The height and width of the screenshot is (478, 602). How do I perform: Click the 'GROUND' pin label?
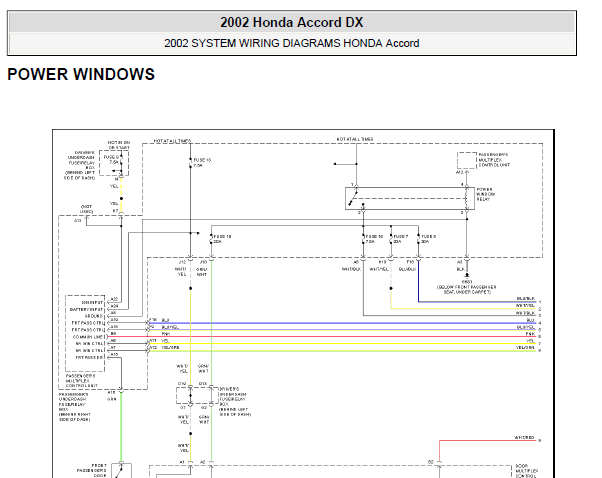coord(94,316)
